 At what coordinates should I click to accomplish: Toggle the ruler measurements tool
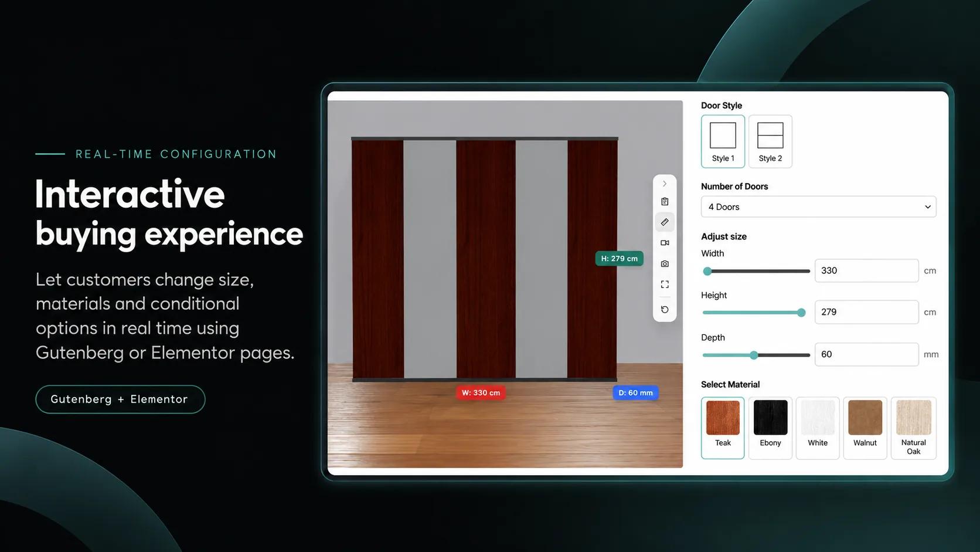coord(665,222)
